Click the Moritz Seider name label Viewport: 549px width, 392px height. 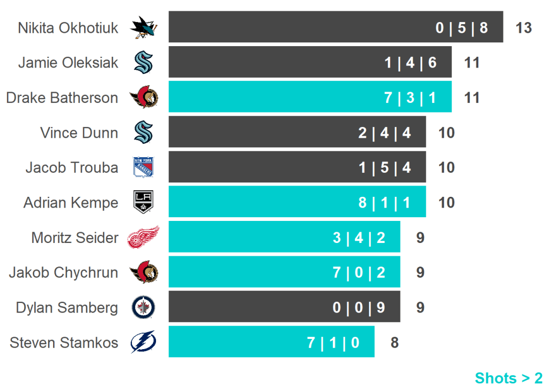coord(75,238)
